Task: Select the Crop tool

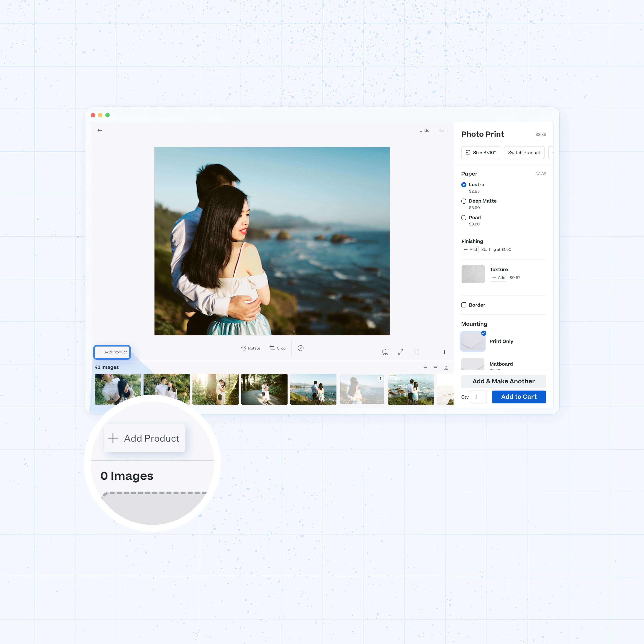Action: [x=277, y=348]
